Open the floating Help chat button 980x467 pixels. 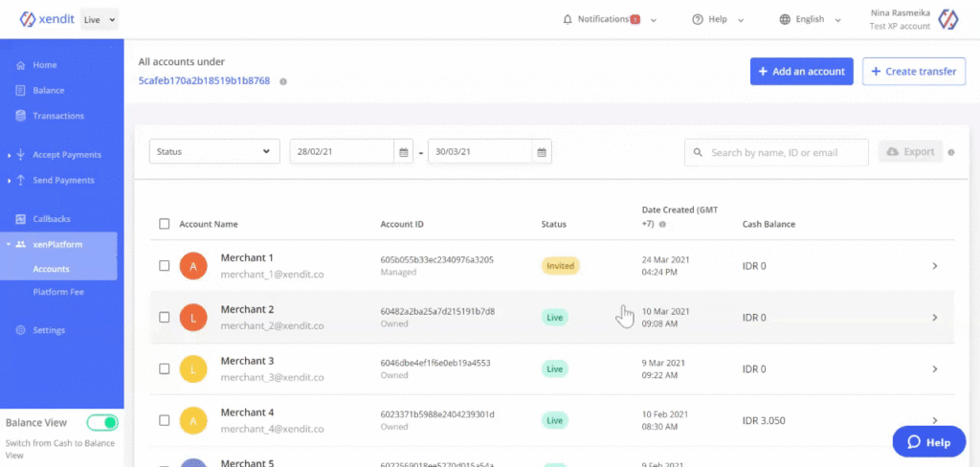pyautogui.click(x=928, y=441)
